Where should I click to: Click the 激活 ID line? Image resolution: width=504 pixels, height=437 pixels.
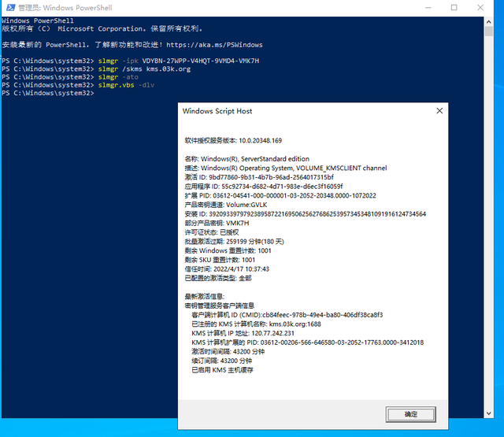259,177
